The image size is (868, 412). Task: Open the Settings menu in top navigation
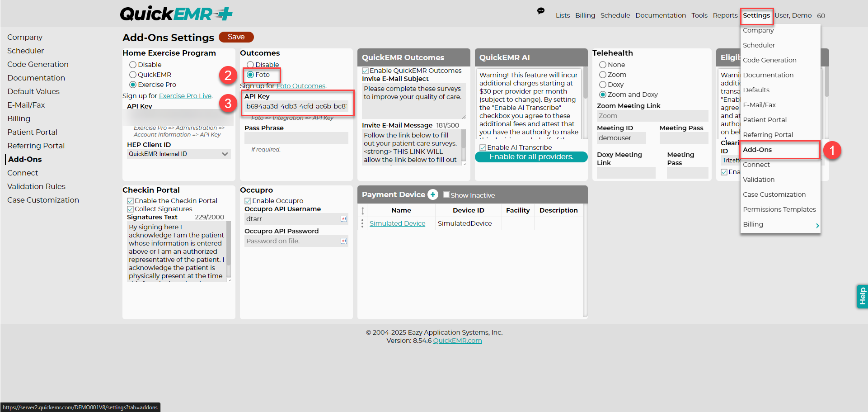pyautogui.click(x=756, y=15)
